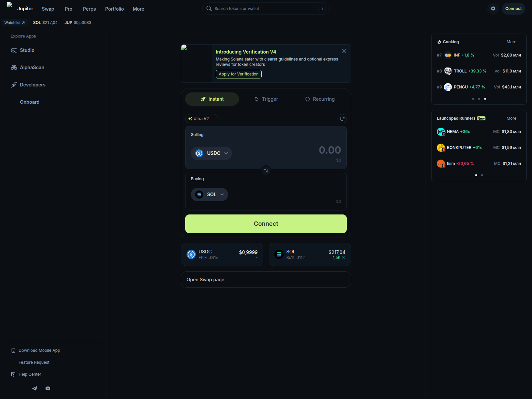This screenshot has height=399, width=532.
Task: Open the Perps menu item
Action: 89,9
